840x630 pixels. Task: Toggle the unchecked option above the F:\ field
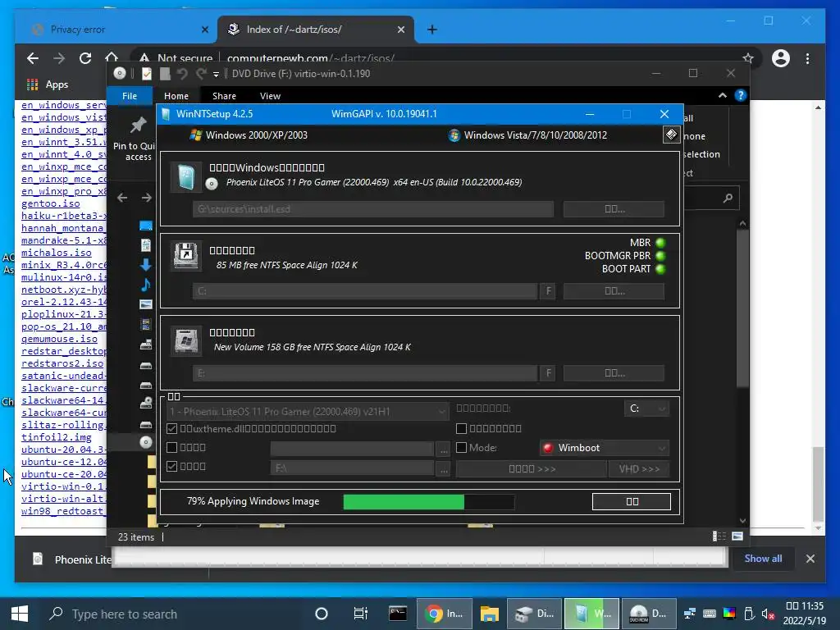point(172,447)
